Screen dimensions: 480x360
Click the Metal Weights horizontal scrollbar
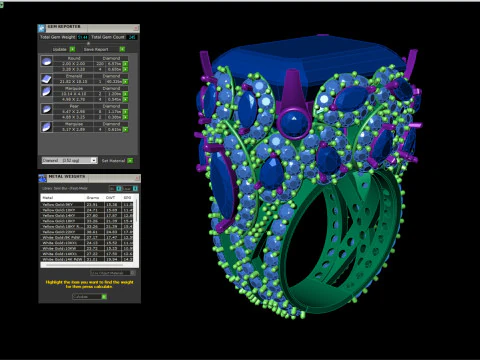click(85, 265)
